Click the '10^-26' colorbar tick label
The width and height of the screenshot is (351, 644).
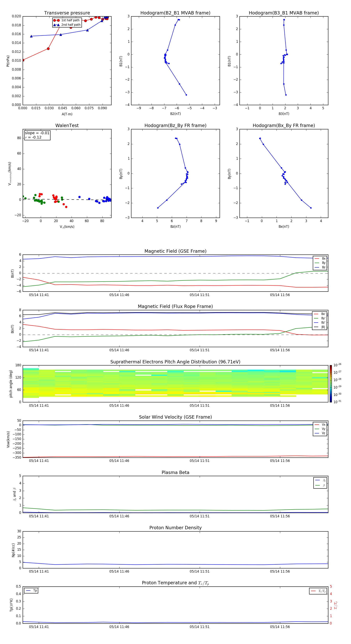(337, 365)
